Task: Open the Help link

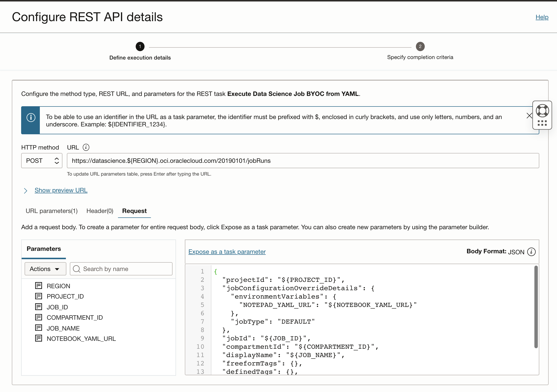Action: click(x=542, y=17)
